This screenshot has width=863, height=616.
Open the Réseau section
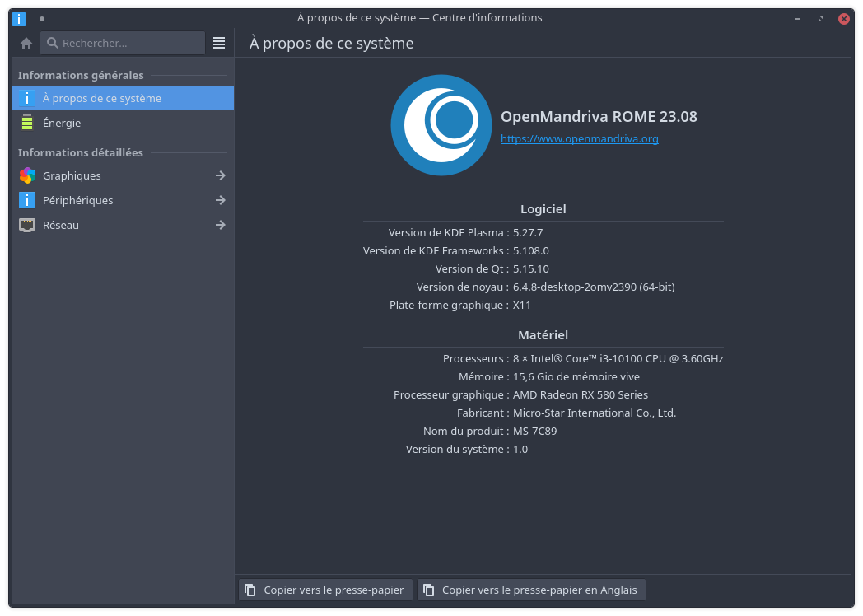click(123, 225)
